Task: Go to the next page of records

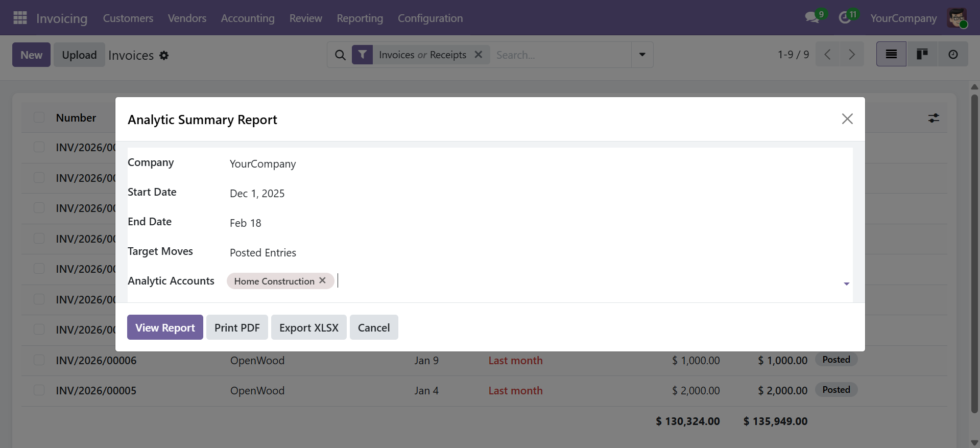Action: (x=851, y=55)
